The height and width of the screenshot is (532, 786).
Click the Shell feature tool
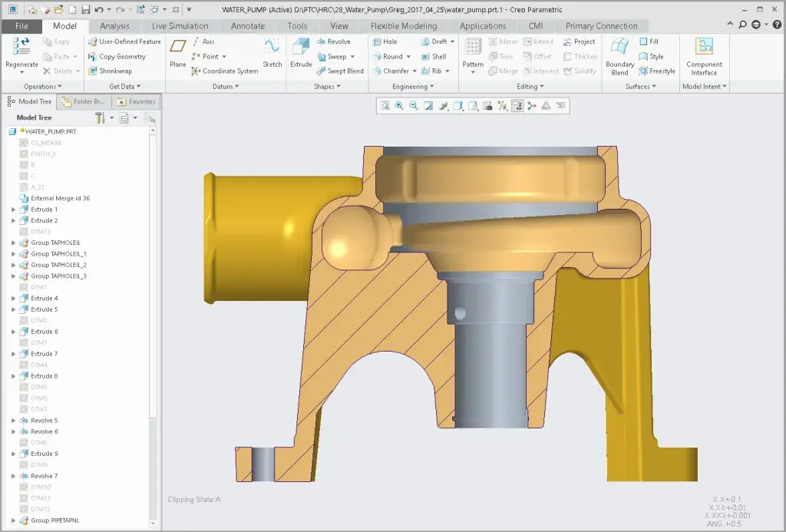pos(434,56)
